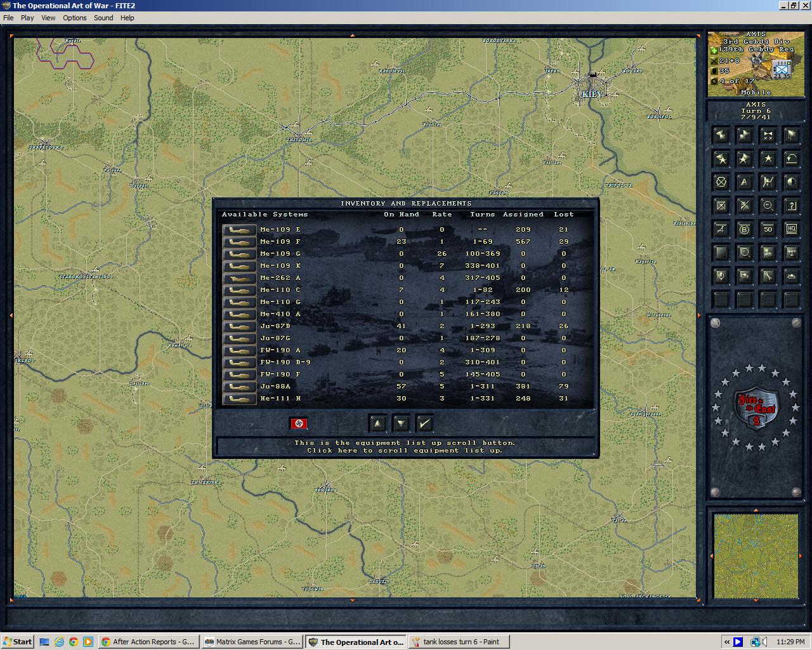This screenshot has width=812, height=650.
Task: Click the question mark help icon
Action: (791, 206)
